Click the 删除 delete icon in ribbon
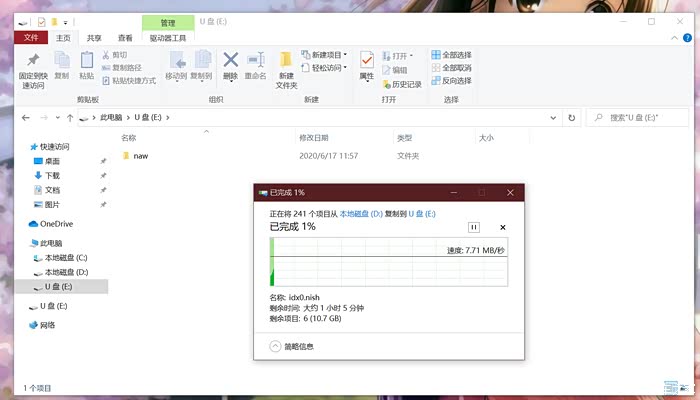Viewport: 700px width, 400px height. (230, 62)
